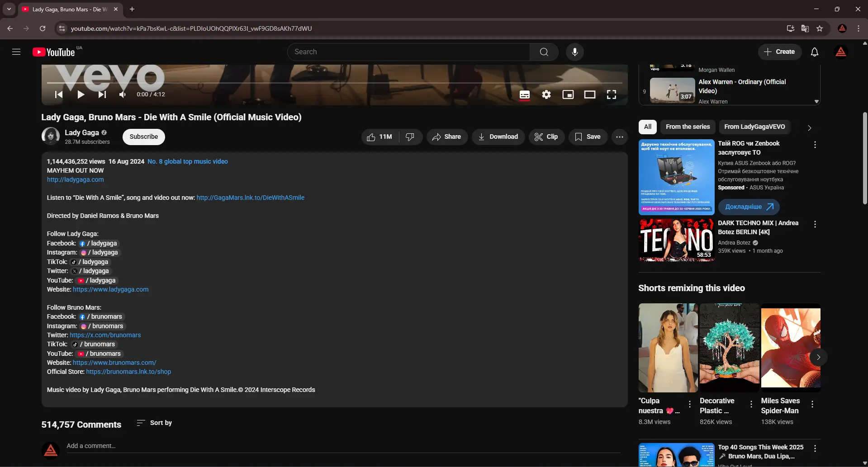Subscribe to Lady Gaga's channel

pos(143,137)
